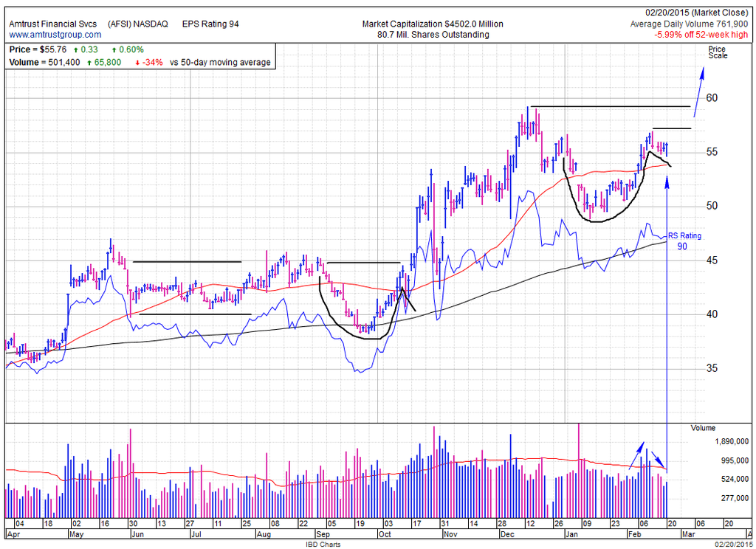Click the 995,000 volume scale mark
Viewport: 756px width, 549px height.
click(735, 460)
